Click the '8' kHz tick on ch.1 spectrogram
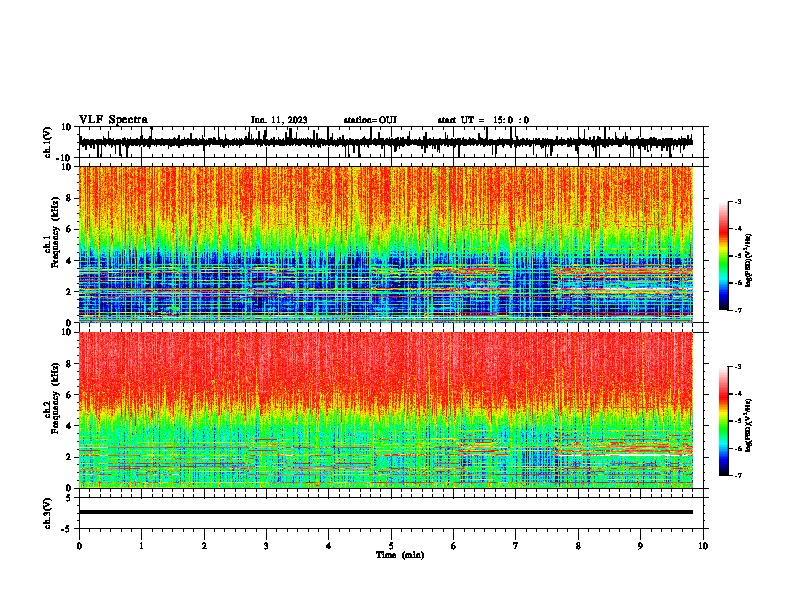 pos(69,198)
